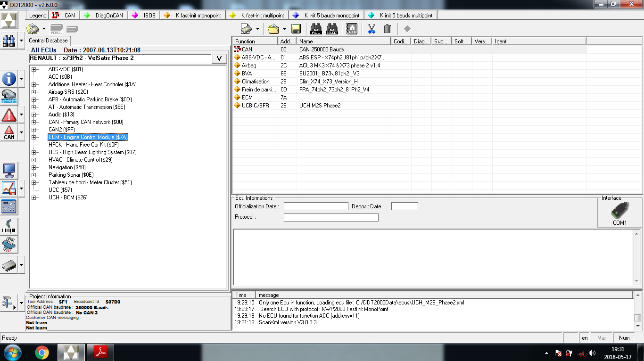This screenshot has height=361, width=644.
Task: Expand the Navigation ($58) tree node
Action: pos(33,167)
